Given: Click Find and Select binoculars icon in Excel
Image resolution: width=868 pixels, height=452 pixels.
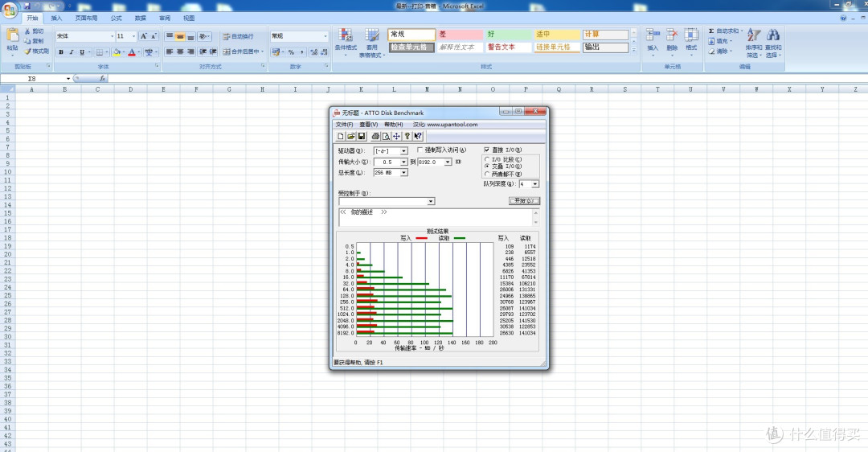Looking at the screenshot, I should [x=773, y=35].
